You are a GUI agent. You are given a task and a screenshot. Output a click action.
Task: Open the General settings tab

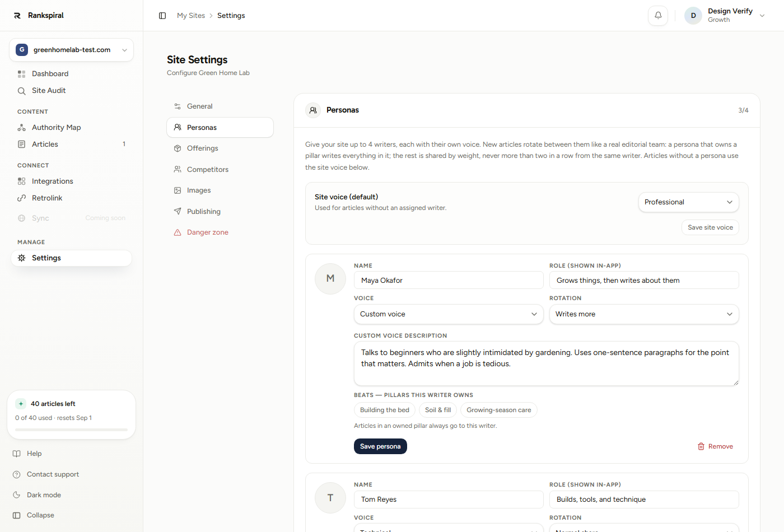coord(220,106)
